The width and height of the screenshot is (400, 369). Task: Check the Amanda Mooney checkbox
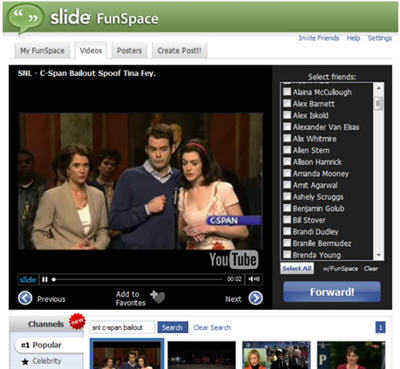click(x=287, y=173)
